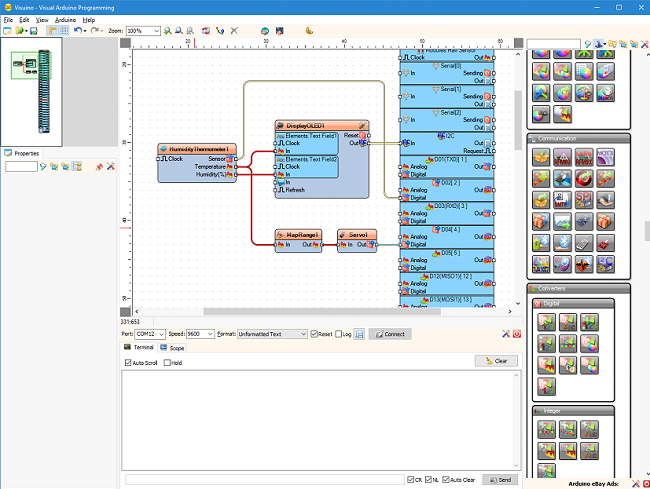Click the component palette vertical scrollbar thumb

coord(647,231)
